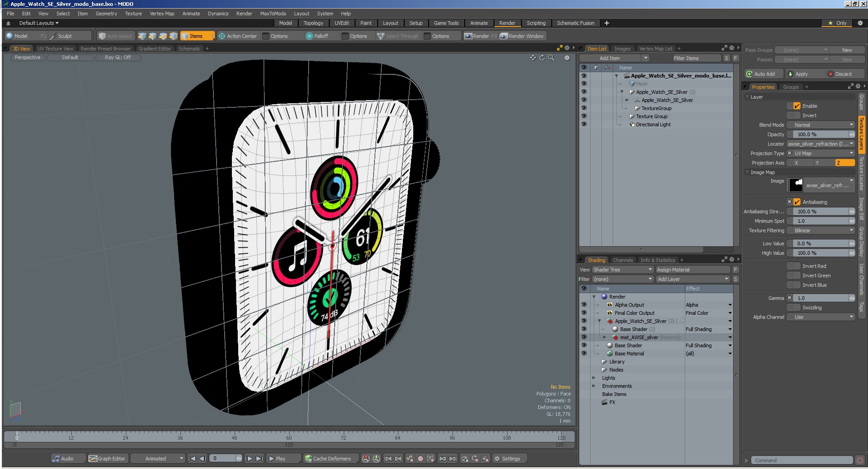Step to next frame

point(249,459)
